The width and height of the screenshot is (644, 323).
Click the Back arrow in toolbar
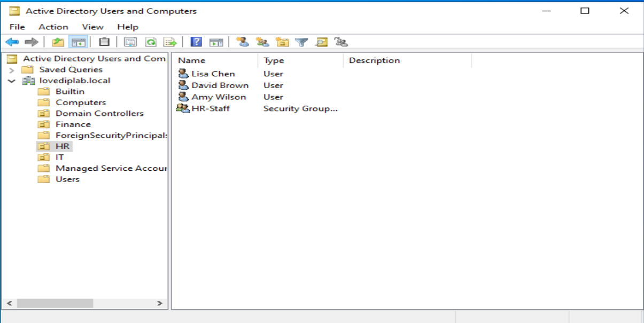pyautogui.click(x=12, y=42)
